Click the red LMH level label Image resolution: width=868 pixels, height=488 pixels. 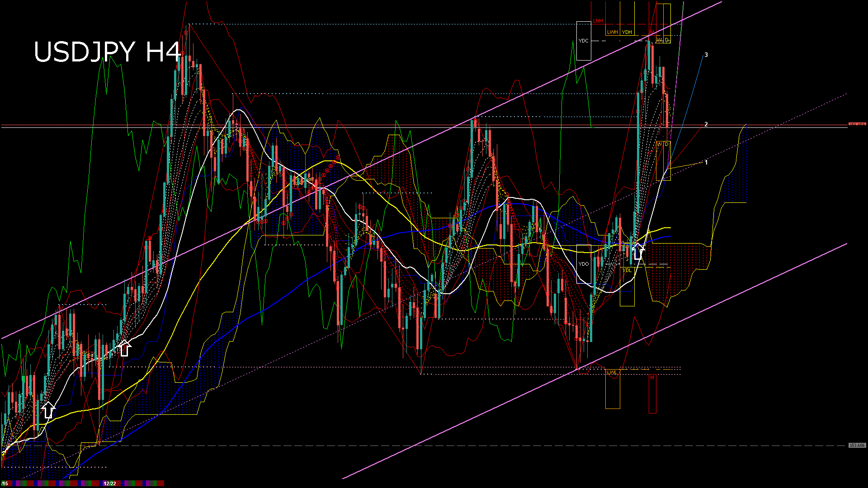click(x=598, y=21)
